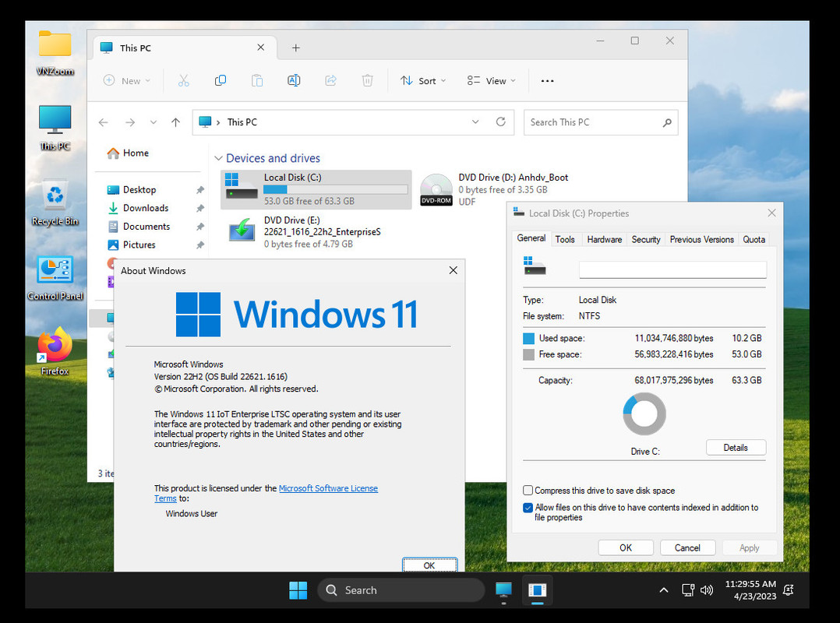840x623 pixels.
Task: Switch to Quota tab
Action: pyautogui.click(x=754, y=239)
